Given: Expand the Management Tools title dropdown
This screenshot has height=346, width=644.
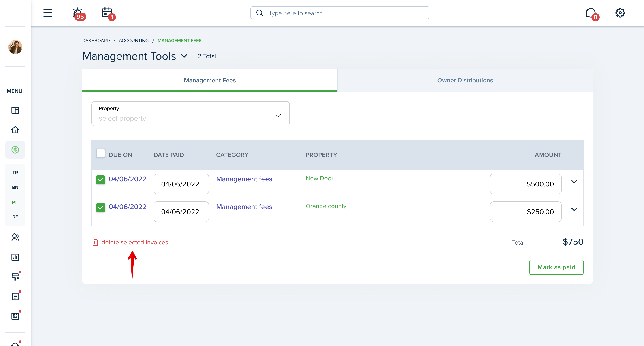Looking at the screenshot, I should [184, 56].
